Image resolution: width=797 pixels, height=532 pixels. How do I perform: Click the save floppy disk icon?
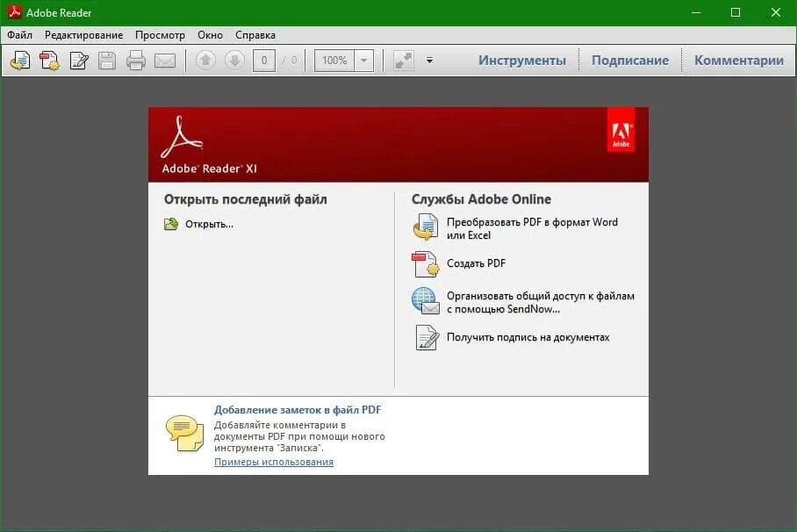[x=107, y=61]
